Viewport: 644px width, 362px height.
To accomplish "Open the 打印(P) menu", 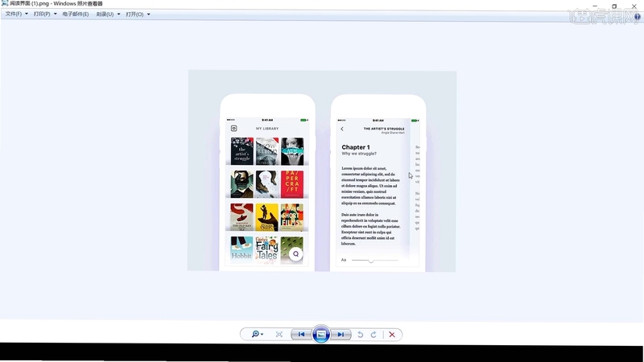I will pos(42,14).
